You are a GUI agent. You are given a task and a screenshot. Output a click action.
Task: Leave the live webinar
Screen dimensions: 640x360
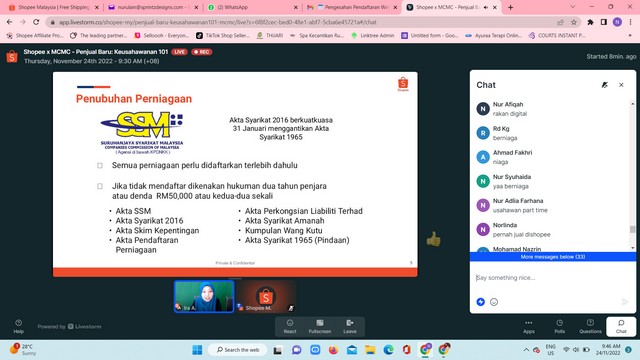point(350,327)
